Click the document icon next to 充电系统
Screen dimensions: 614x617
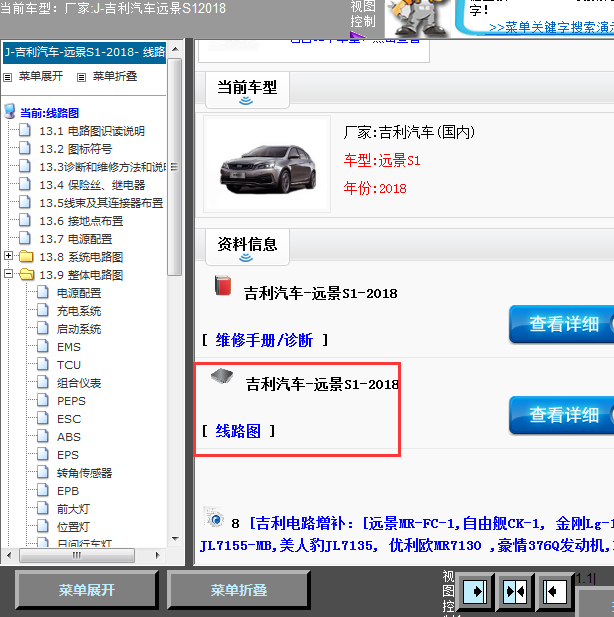(x=43, y=310)
